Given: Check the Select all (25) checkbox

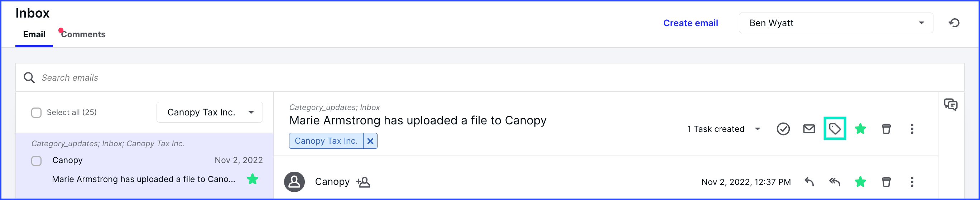Looking at the screenshot, I should coord(36,113).
